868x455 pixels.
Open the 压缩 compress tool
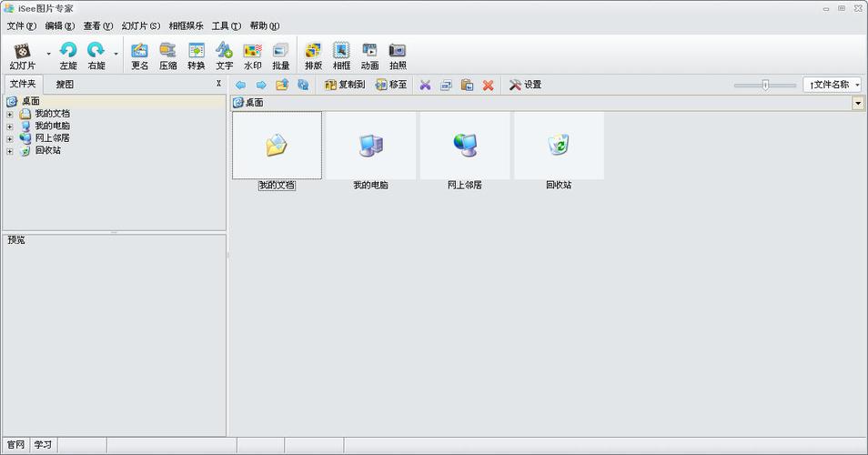[x=167, y=56]
